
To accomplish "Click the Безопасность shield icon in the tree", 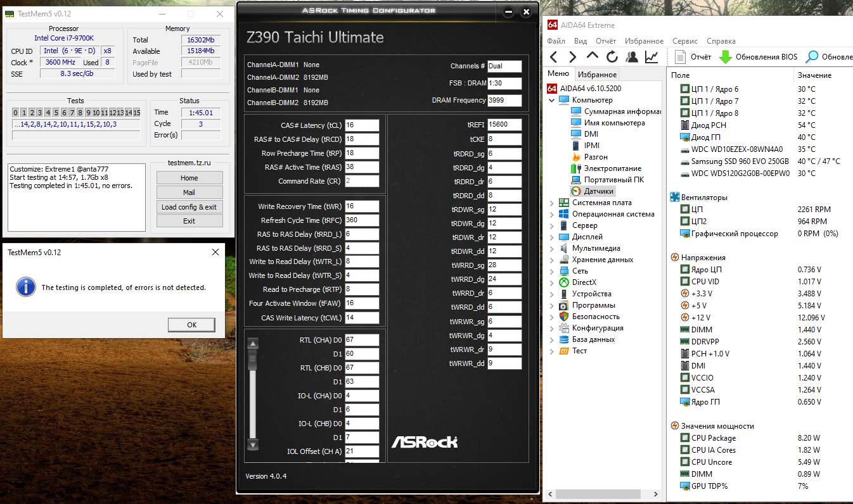I will click(x=564, y=317).
